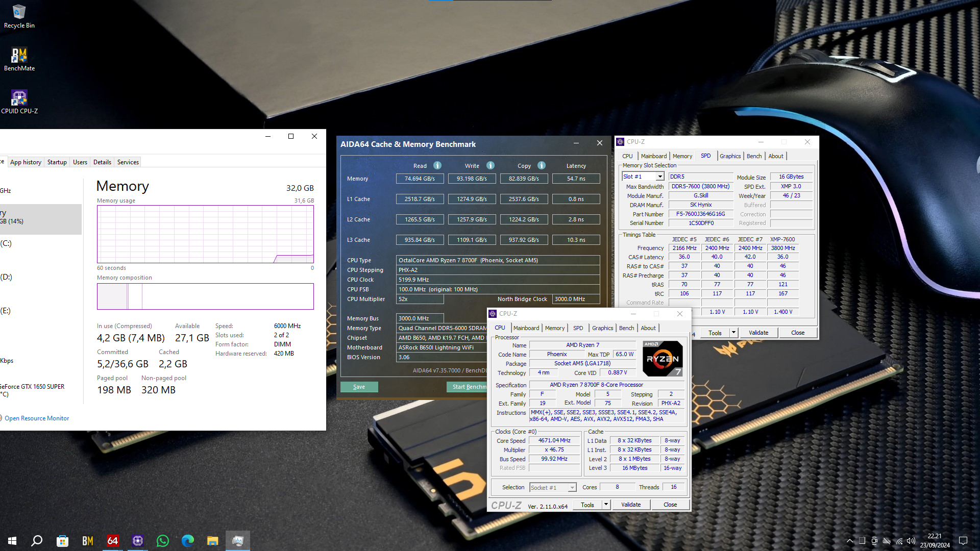This screenshot has height=551, width=980.
Task: Select Mainboard tab in front CPU-Z window
Action: [x=526, y=328]
